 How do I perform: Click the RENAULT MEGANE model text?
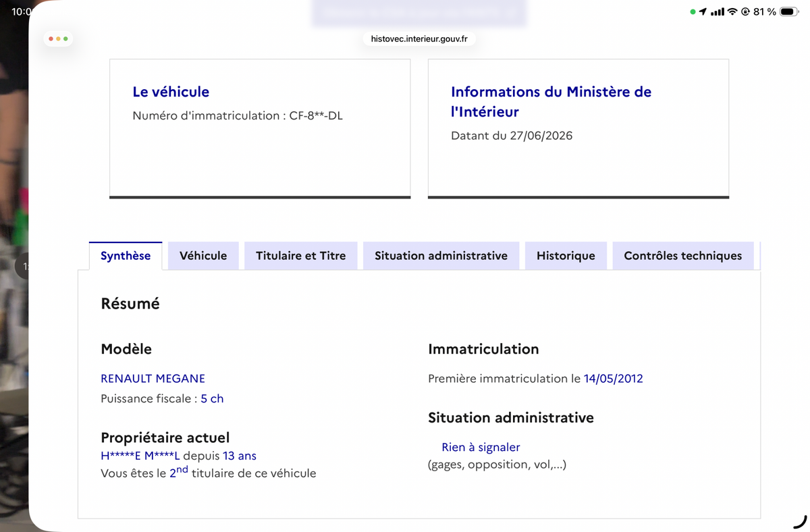(153, 379)
